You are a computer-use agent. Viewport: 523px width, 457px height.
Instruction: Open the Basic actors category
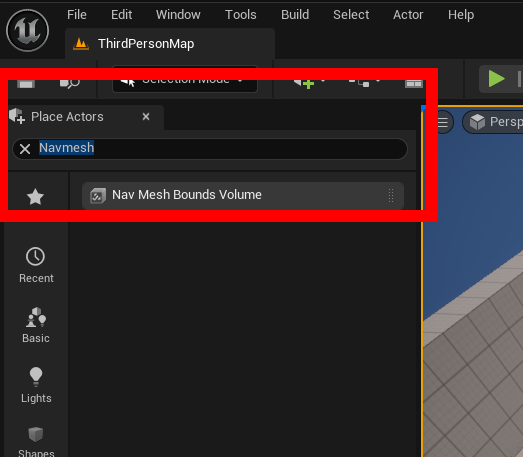36,325
